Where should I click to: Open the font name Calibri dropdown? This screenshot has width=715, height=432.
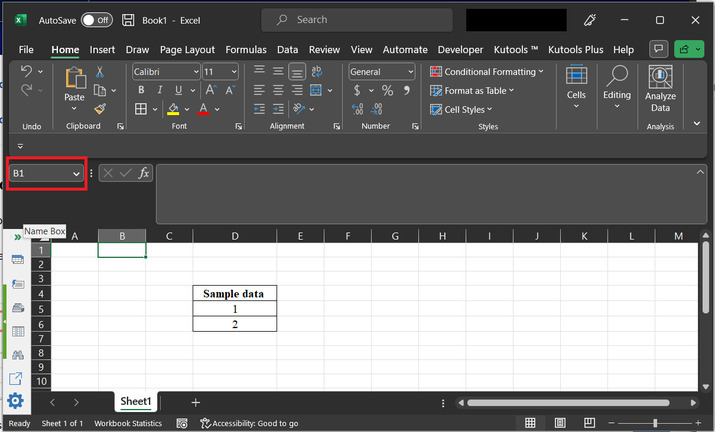pyautogui.click(x=196, y=72)
